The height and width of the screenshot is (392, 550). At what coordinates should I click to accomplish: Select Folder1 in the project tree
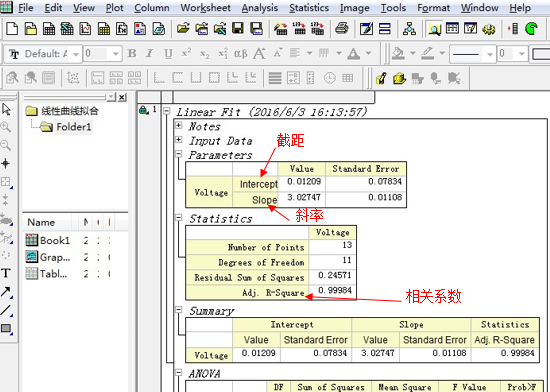tap(73, 127)
